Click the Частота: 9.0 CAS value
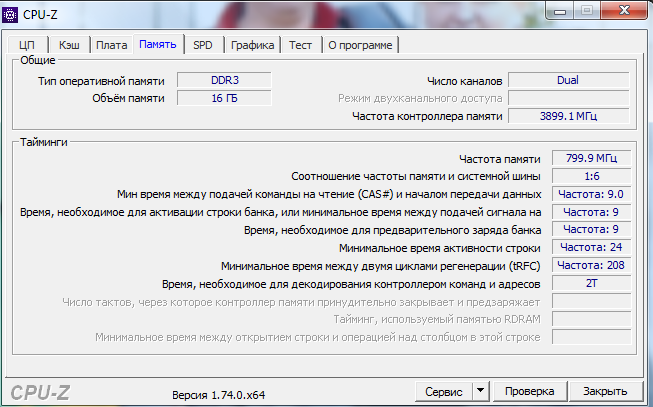Image resolution: width=653 pixels, height=407 pixels. click(591, 194)
